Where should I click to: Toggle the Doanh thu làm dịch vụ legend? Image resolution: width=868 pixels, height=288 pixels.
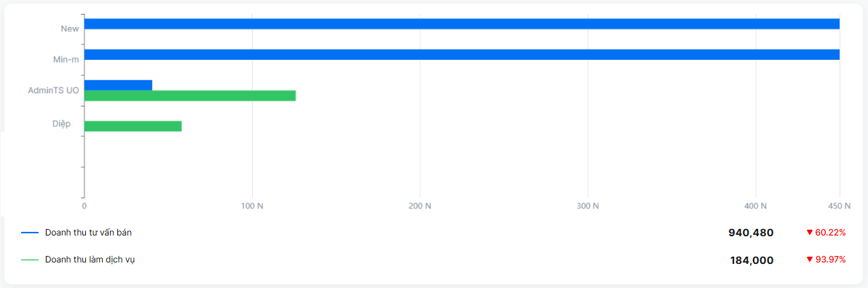click(90, 260)
